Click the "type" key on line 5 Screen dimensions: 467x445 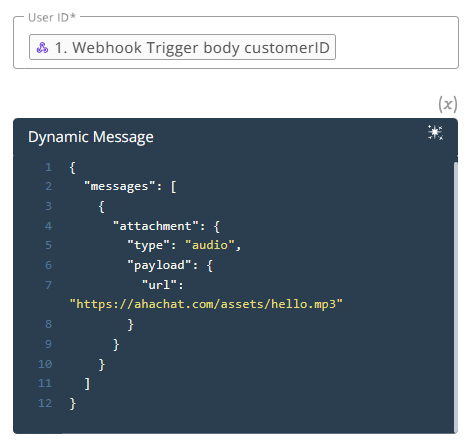148,245
